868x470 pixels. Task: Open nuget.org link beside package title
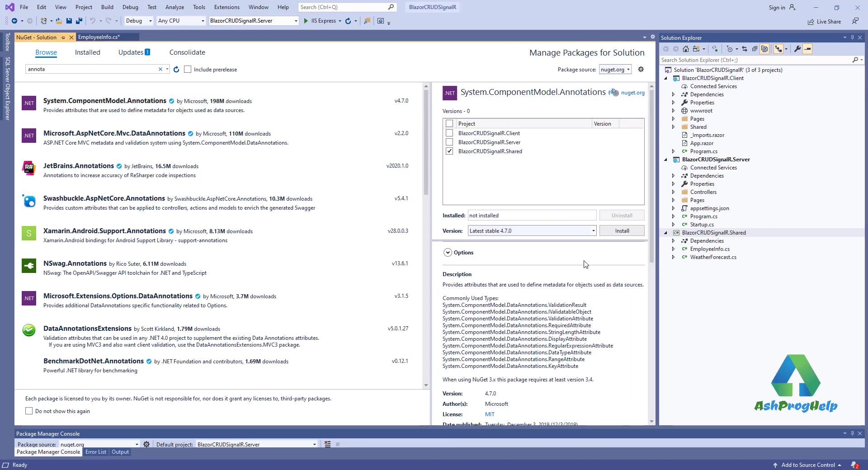tap(632, 93)
